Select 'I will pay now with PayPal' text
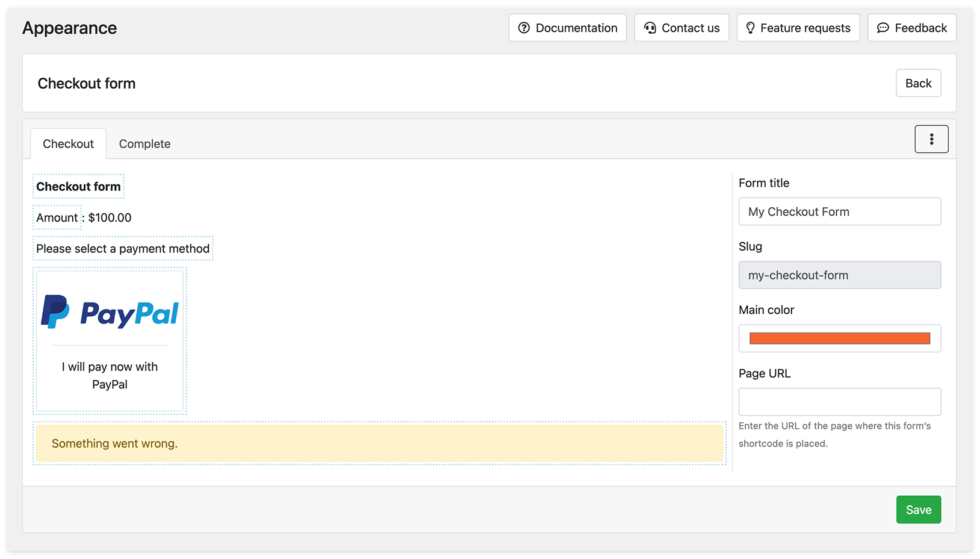Viewport: 980px width, 559px height. pyautogui.click(x=110, y=375)
